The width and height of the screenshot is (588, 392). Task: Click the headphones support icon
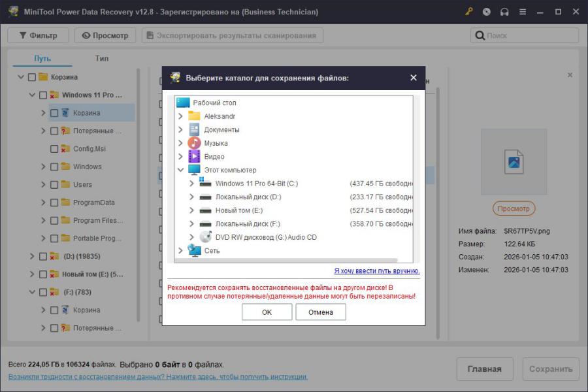504,12
